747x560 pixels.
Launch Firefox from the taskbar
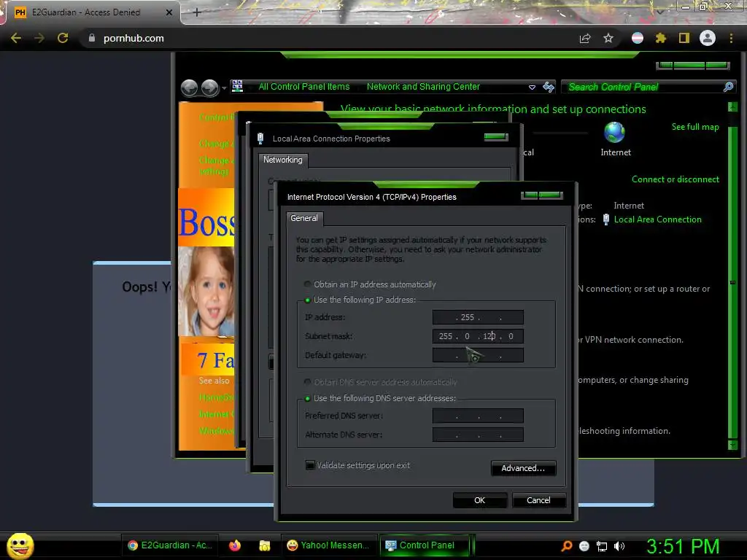pos(235,545)
